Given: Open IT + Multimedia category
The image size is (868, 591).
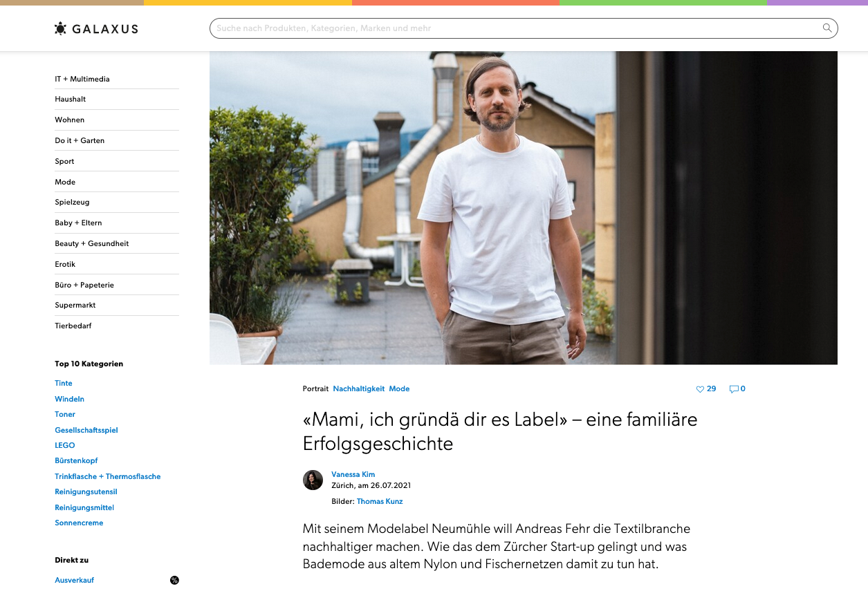Looking at the screenshot, I should click(x=82, y=79).
